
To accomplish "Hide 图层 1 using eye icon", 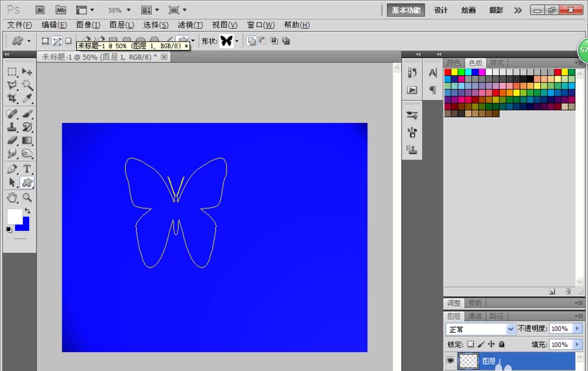I will click(x=450, y=361).
